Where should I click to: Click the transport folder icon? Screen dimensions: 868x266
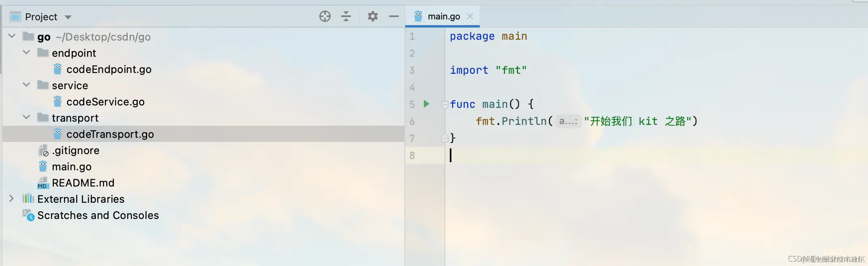click(43, 117)
